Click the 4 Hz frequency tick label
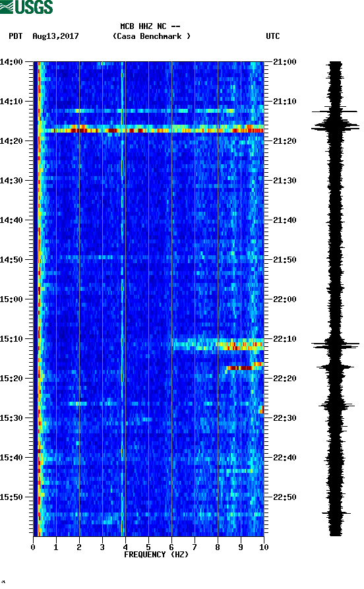364x589 pixels. click(125, 547)
